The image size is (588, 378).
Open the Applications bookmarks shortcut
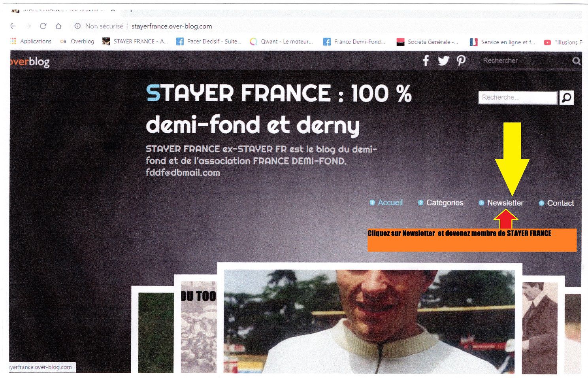coord(31,41)
